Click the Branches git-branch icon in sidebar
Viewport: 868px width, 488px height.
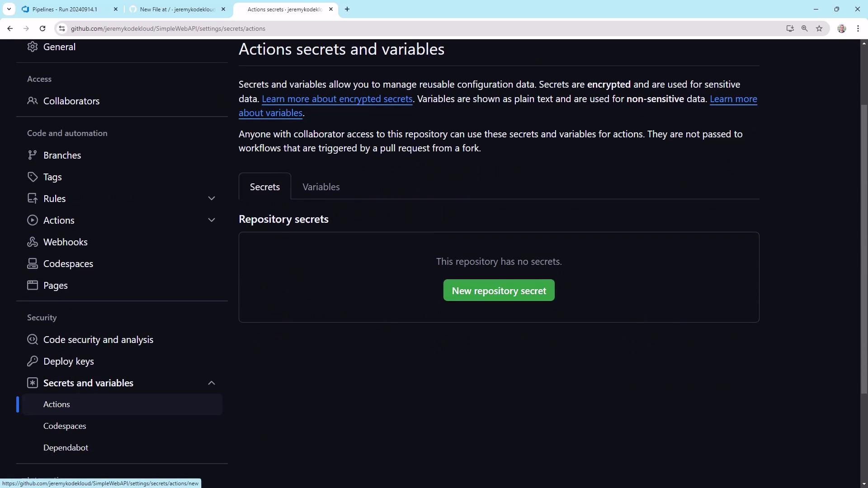point(32,155)
